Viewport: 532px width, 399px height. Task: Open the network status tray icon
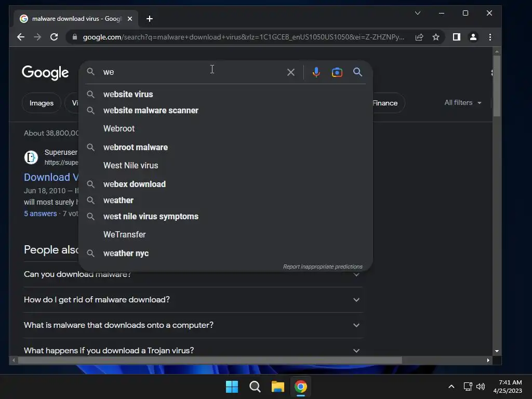(468, 387)
